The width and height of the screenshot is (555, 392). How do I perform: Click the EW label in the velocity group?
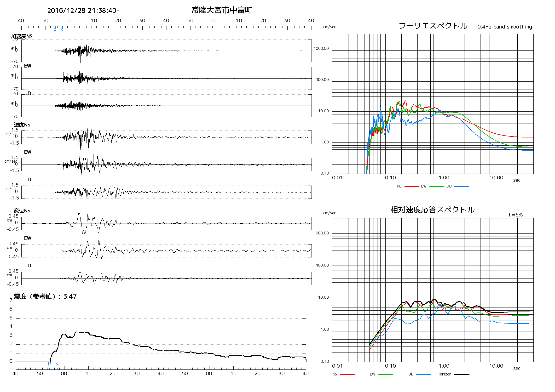[28, 152]
